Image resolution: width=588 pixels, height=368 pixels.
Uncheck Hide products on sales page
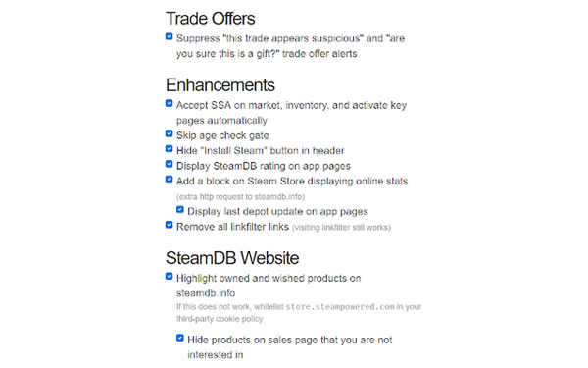pyautogui.click(x=180, y=338)
